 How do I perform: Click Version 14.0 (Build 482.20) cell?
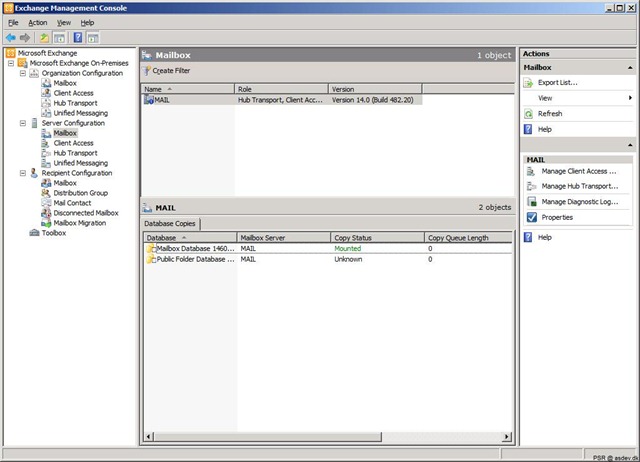tap(373, 100)
